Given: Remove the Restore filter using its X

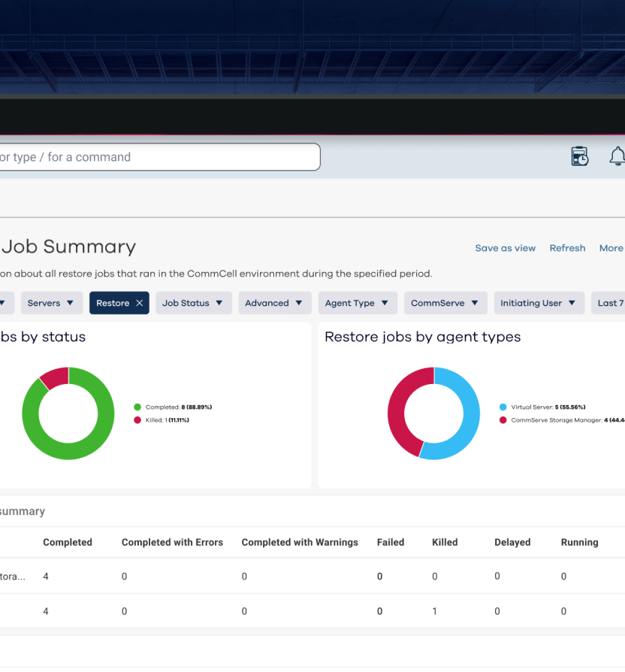Looking at the screenshot, I should click(x=139, y=303).
